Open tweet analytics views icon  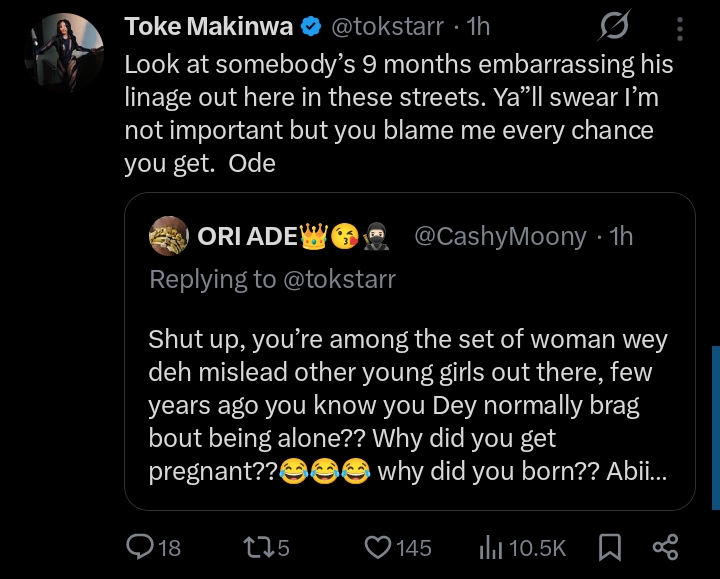[x=492, y=547]
